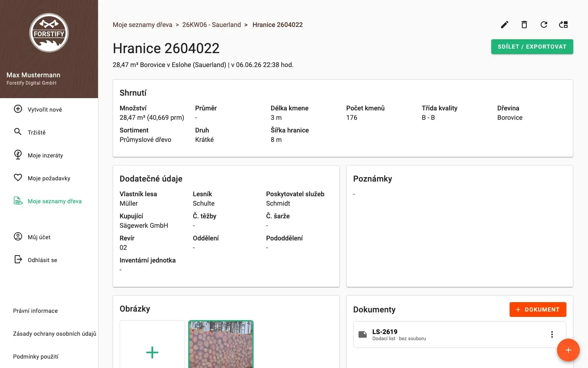Click the Obrázky heading
The width and height of the screenshot is (588, 368).
(135, 309)
